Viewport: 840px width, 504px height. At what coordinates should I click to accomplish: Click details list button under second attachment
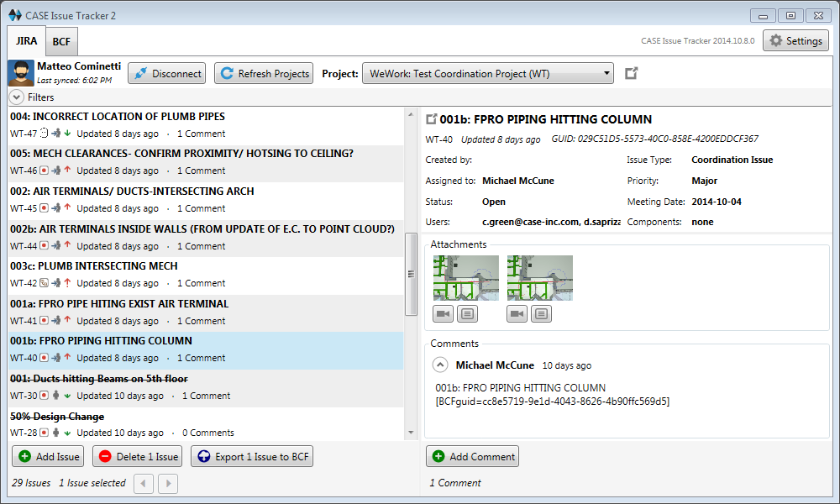pos(542,314)
